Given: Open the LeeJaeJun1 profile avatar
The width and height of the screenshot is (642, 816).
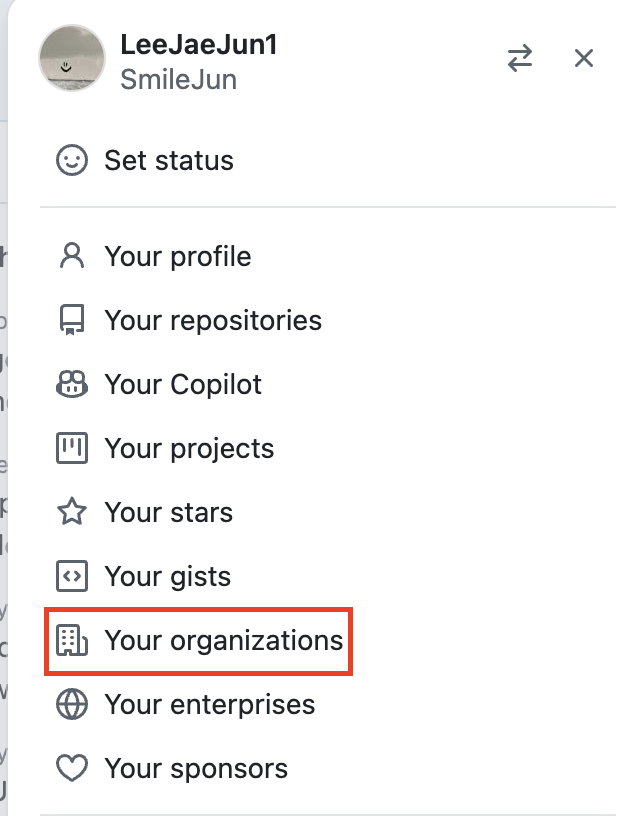Looking at the screenshot, I should (x=72, y=58).
